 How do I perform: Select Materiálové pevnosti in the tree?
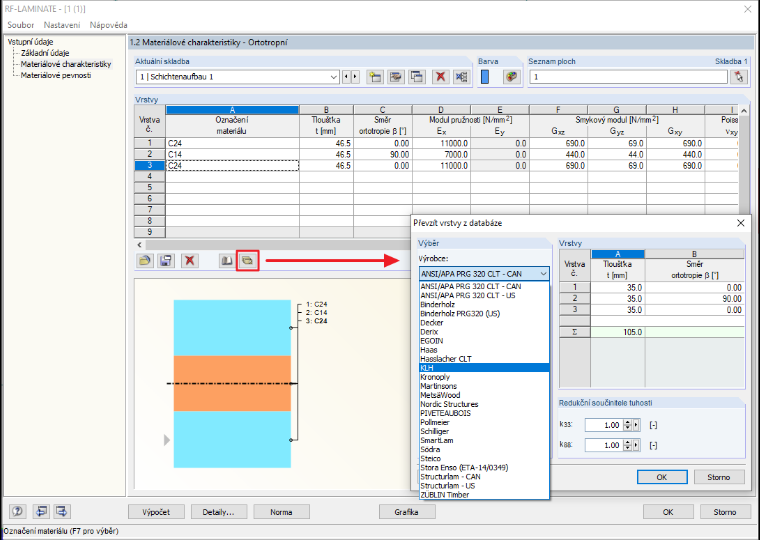pos(56,75)
